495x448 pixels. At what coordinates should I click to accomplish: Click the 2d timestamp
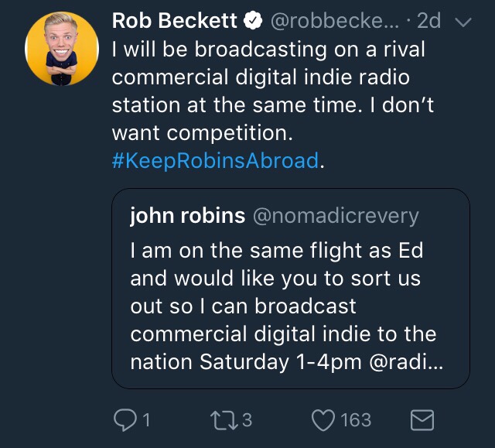(428, 22)
